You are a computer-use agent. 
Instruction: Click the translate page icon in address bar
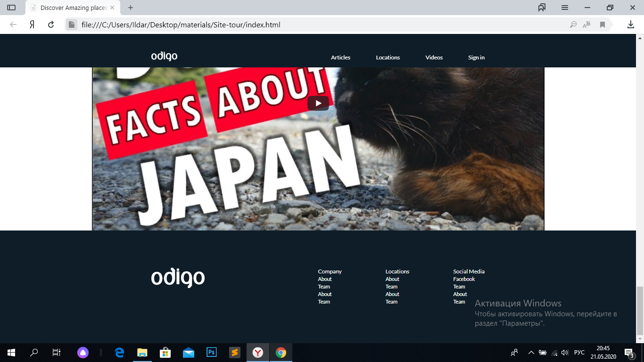[587, 25]
